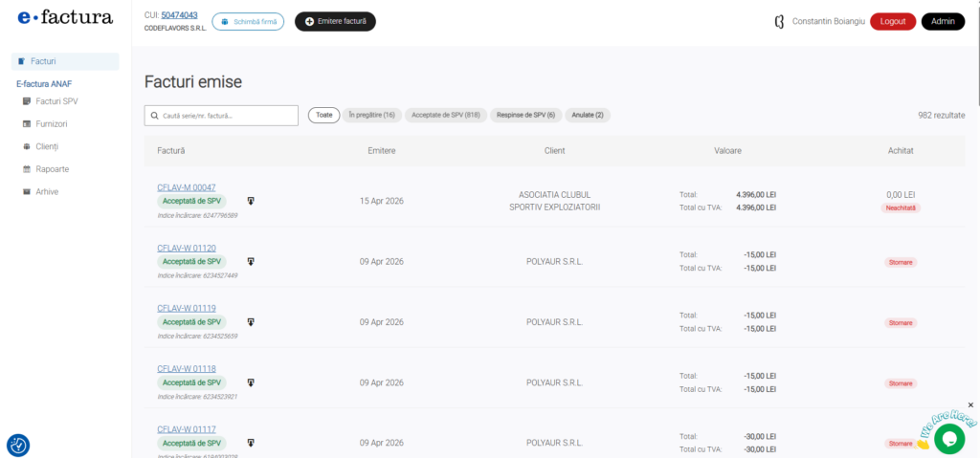Screen dimensions: 980x458
Task: Open invoice link CFLAV-W 01118
Action: coord(187,368)
